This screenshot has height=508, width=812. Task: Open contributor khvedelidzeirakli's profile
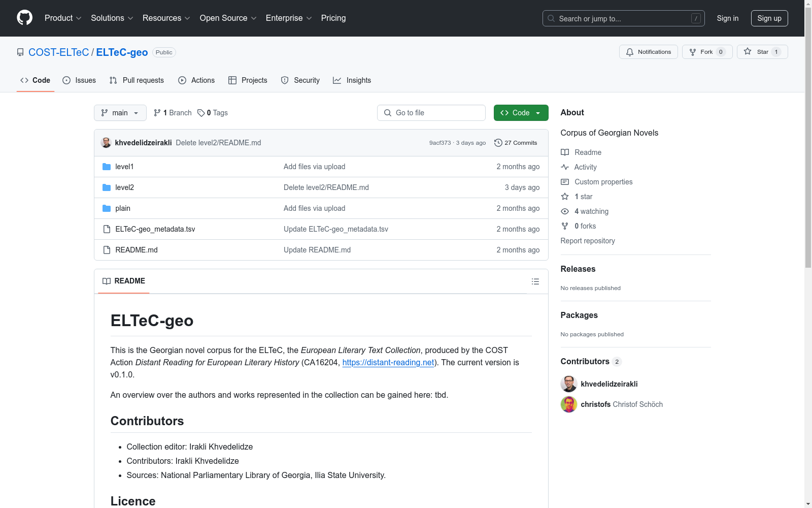(x=609, y=384)
